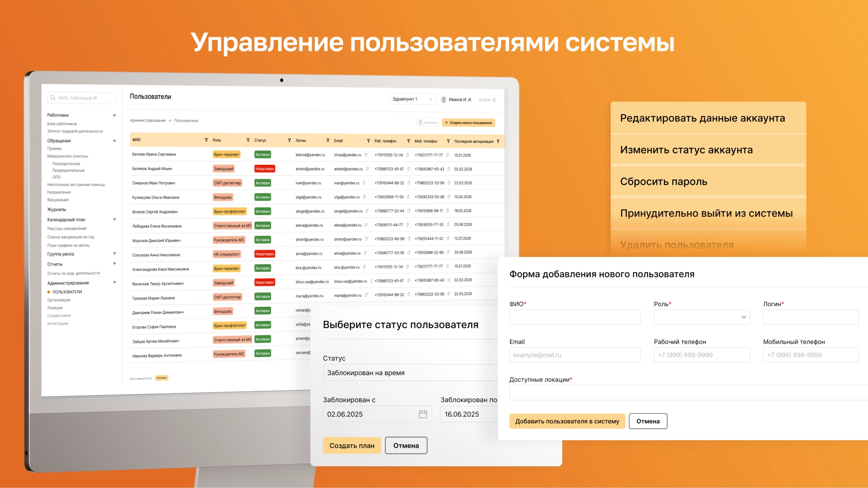Click the ФИО, табельный № search field
The image size is (868, 488).
82,98
